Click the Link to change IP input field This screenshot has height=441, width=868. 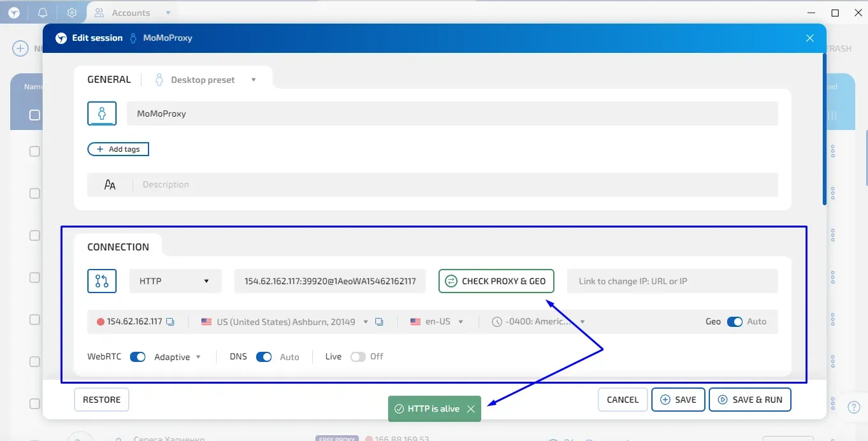point(672,280)
